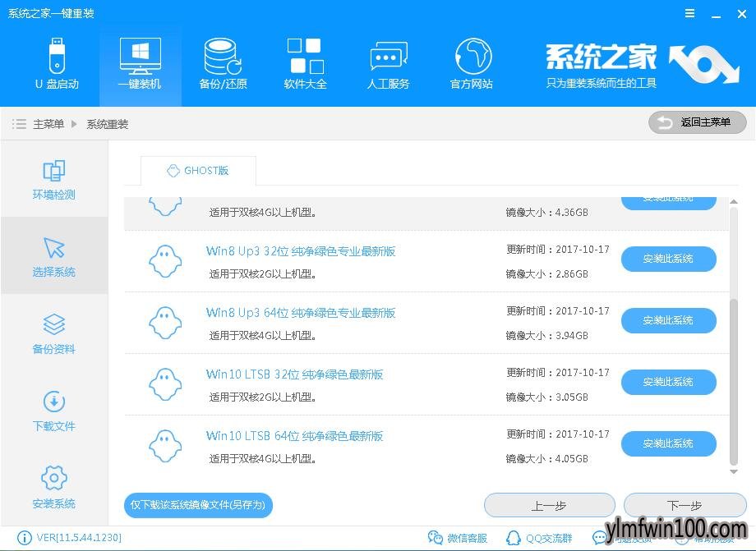
Task: Install Win10 LTSB 64位 system
Action: [668, 443]
